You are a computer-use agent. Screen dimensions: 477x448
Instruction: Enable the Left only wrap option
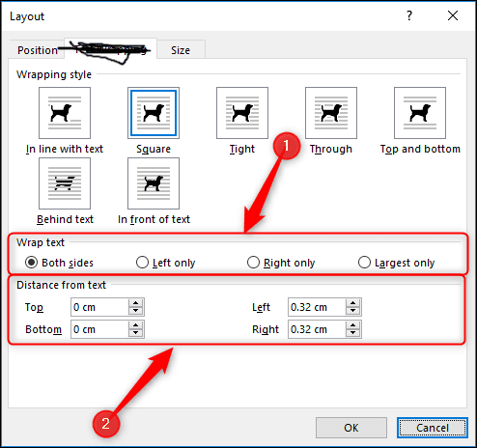point(142,263)
